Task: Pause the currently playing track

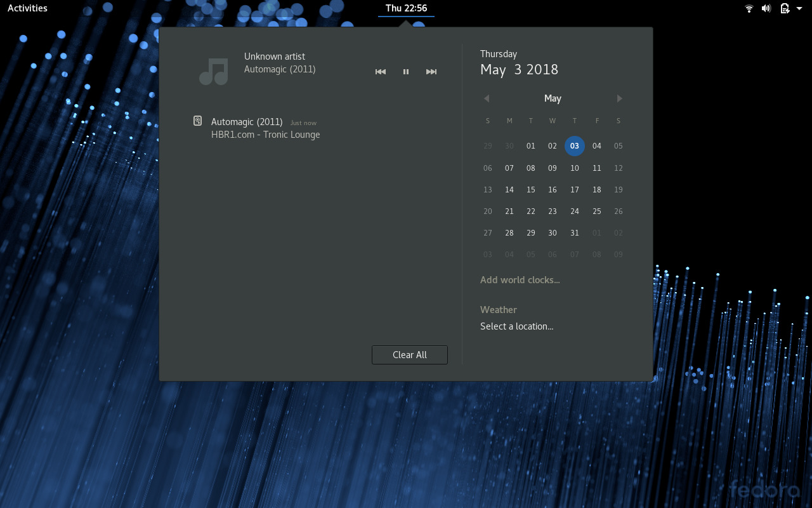Action: point(406,72)
